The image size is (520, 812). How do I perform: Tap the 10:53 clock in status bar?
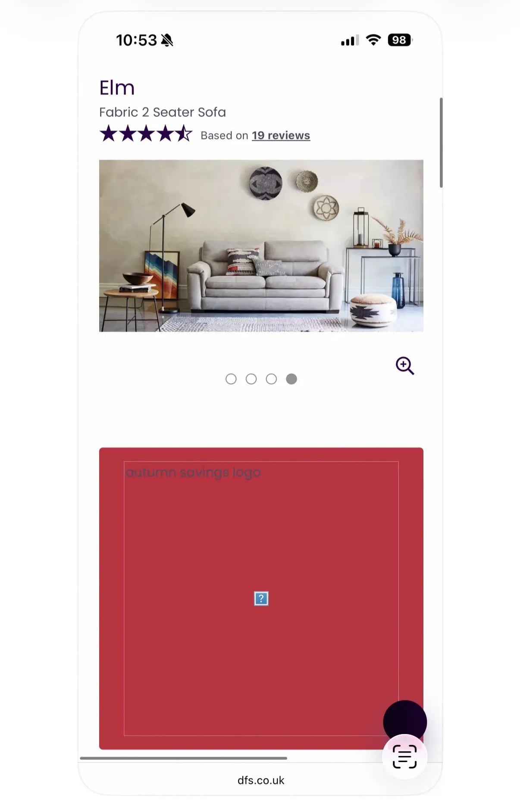[136, 40]
